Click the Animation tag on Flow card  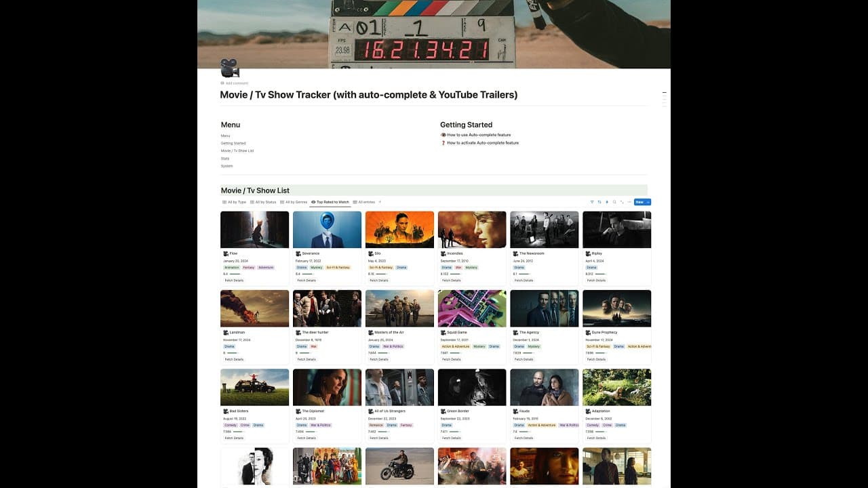coord(232,268)
